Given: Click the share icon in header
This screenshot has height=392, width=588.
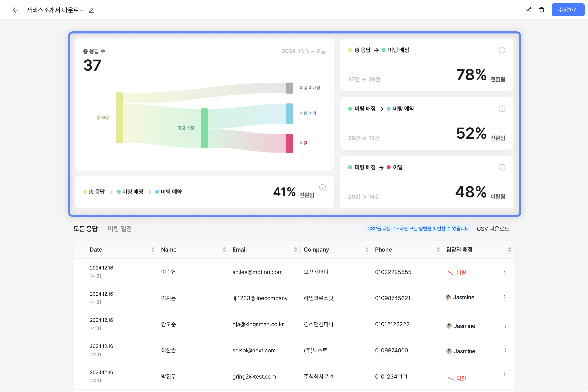Looking at the screenshot, I should (x=529, y=10).
